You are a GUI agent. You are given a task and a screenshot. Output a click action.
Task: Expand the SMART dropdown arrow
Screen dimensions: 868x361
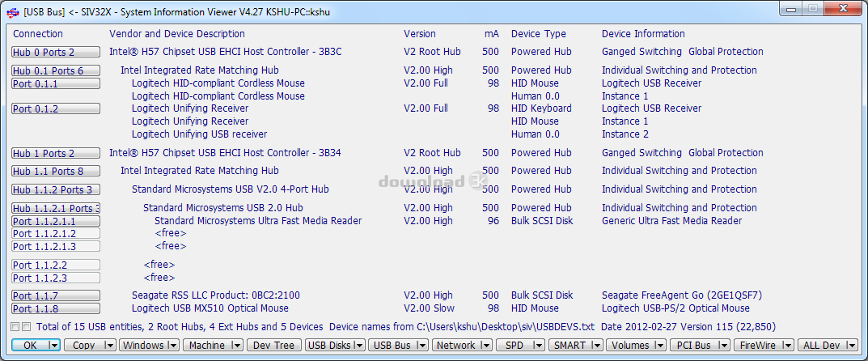[596, 345]
